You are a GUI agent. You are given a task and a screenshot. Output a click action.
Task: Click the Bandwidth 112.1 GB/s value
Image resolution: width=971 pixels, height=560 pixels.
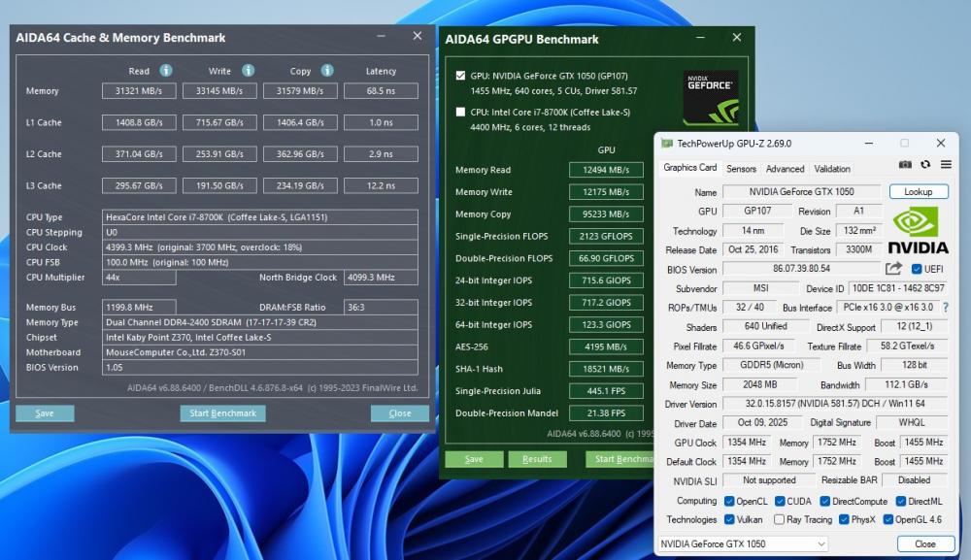click(x=906, y=384)
